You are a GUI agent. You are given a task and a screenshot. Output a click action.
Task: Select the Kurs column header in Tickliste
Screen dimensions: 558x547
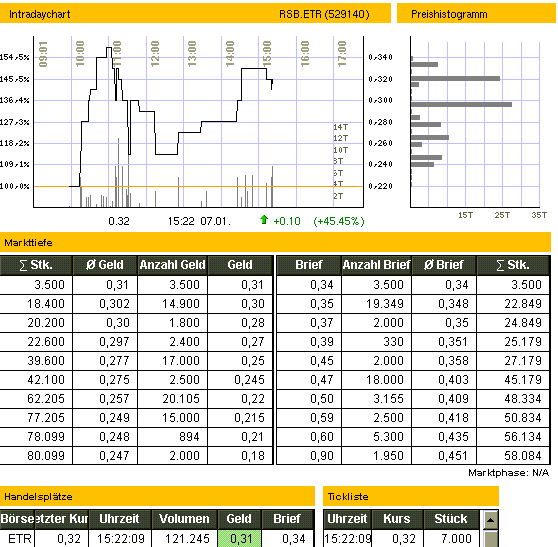pos(397,519)
